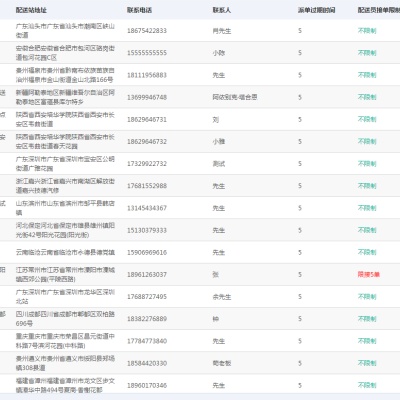
Task: Click the 重庆 address cell
Action: [65, 341]
